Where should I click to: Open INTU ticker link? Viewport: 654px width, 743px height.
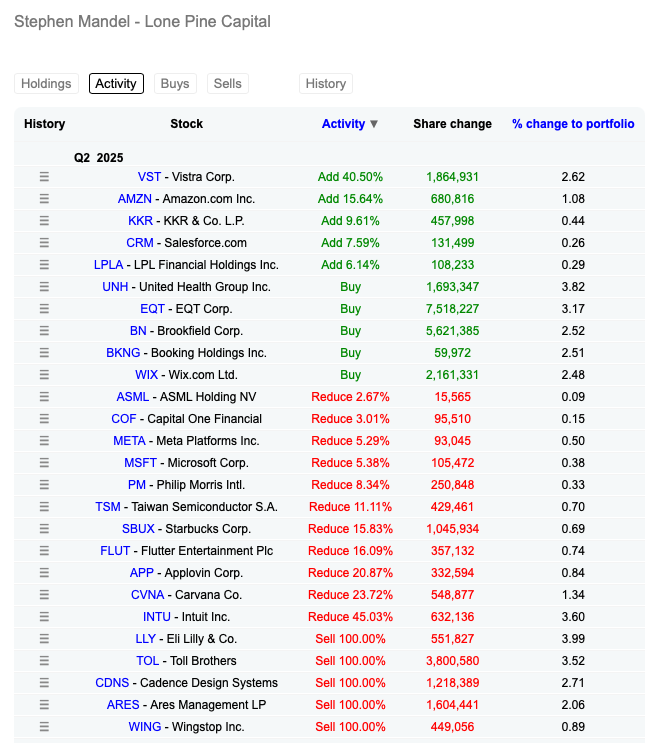point(157,616)
